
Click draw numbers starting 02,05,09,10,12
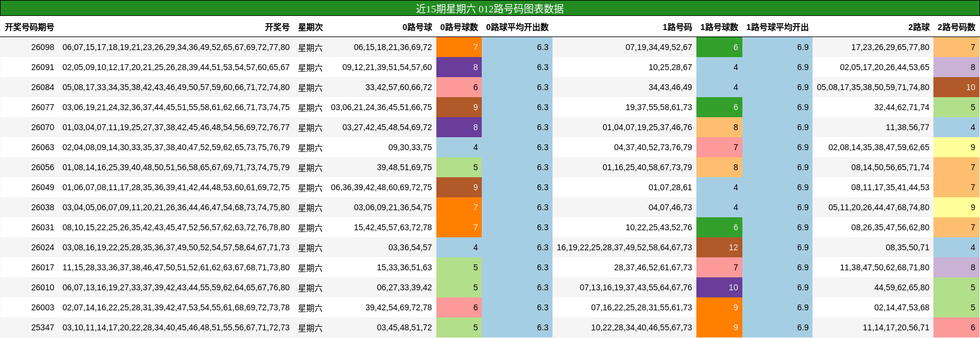pyautogui.click(x=176, y=67)
